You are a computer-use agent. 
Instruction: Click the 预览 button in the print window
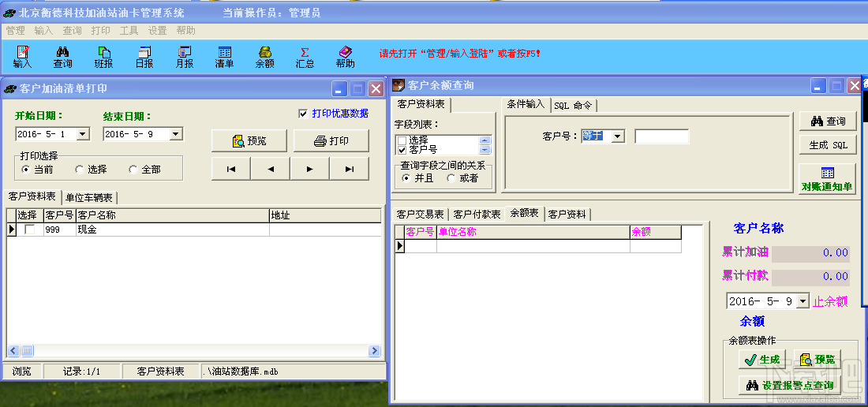point(249,141)
